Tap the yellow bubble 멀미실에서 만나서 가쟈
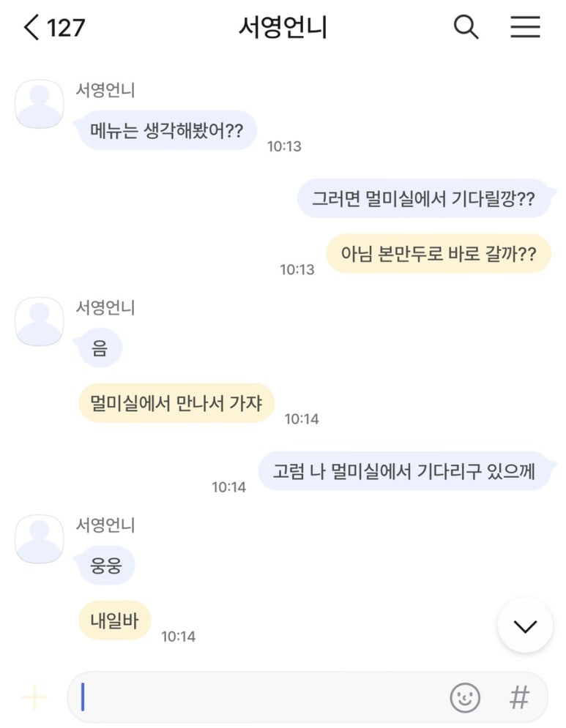This screenshot has width=566, height=728. (x=176, y=402)
